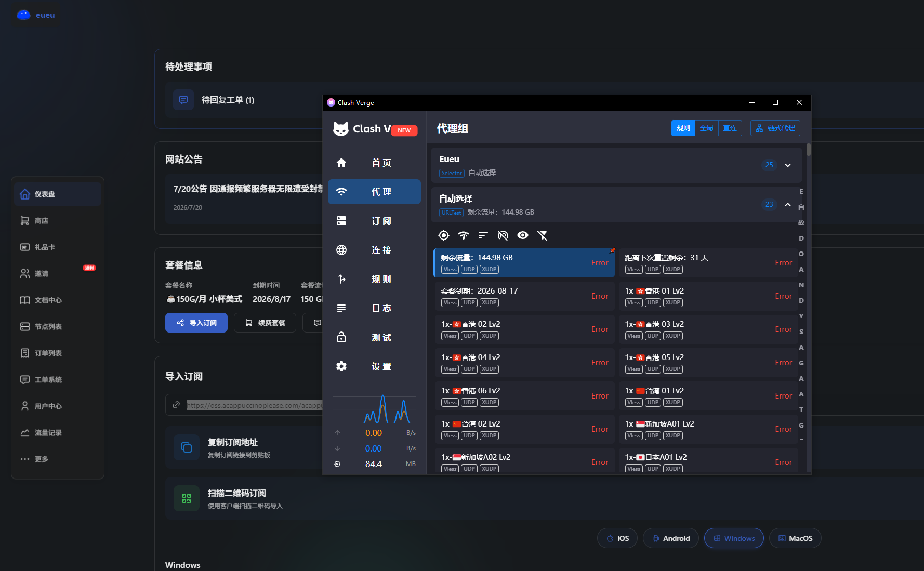Open the 规则 rules page in Clash sidebar
Screen dimensions: 924x571
374,279
